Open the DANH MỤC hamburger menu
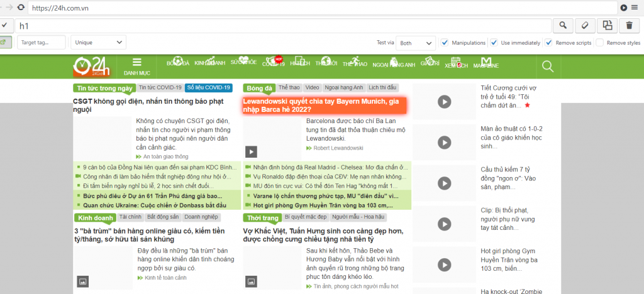The height and width of the screenshot is (294, 644). point(136,66)
